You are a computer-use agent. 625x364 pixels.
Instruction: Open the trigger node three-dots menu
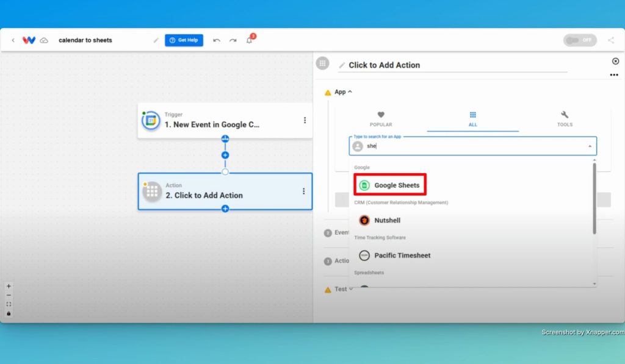(305, 120)
